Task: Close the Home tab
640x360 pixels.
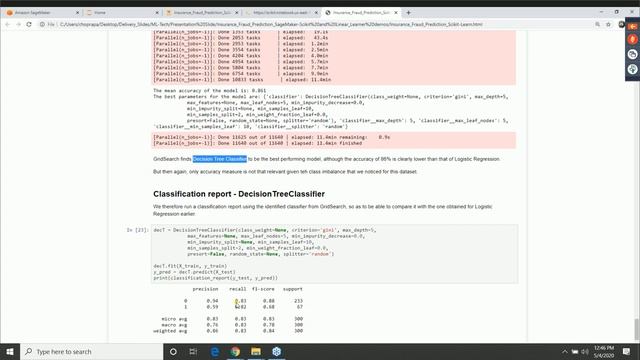Action: point(157,13)
